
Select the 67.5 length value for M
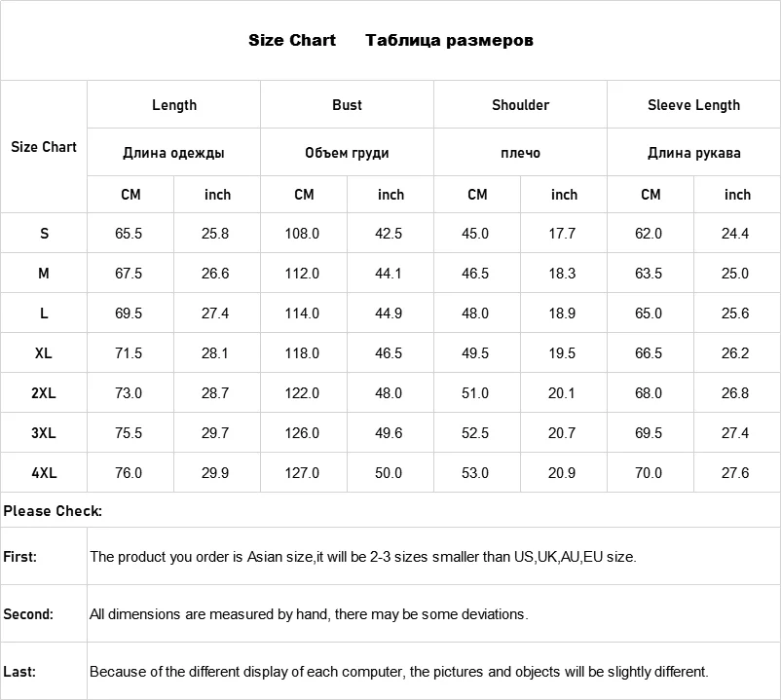(129, 274)
